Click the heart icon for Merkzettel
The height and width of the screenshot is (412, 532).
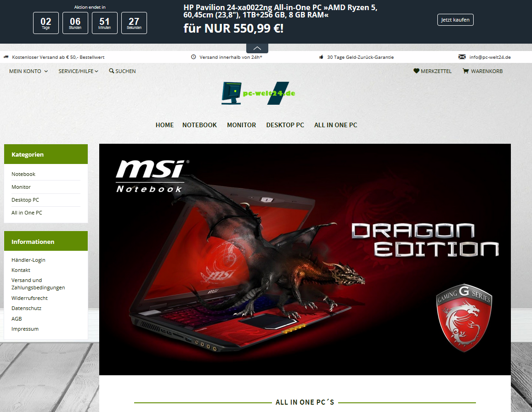(x=416, y=71)
